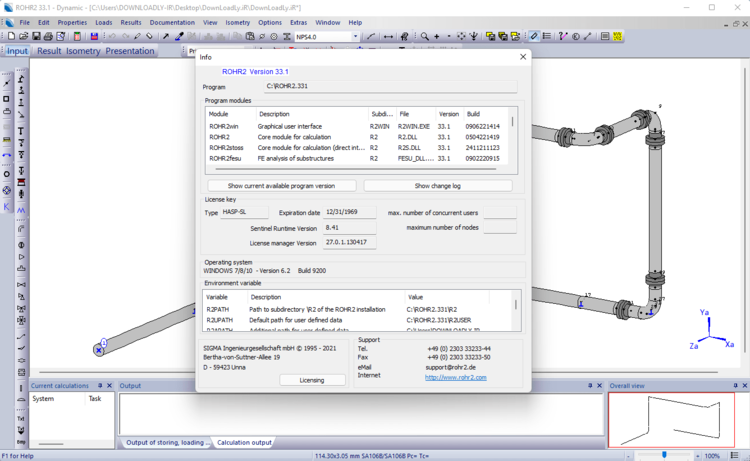Image resolution: width=750 pixels, height=461 pixels.
Task: Open the Isometry menu
Action: [x=237, y=22]
